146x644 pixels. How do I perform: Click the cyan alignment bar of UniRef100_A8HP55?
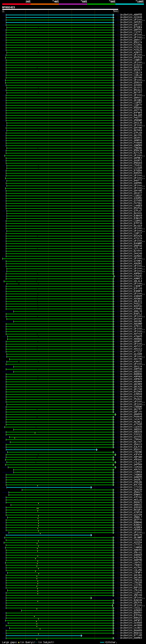(x=60, y=15)
